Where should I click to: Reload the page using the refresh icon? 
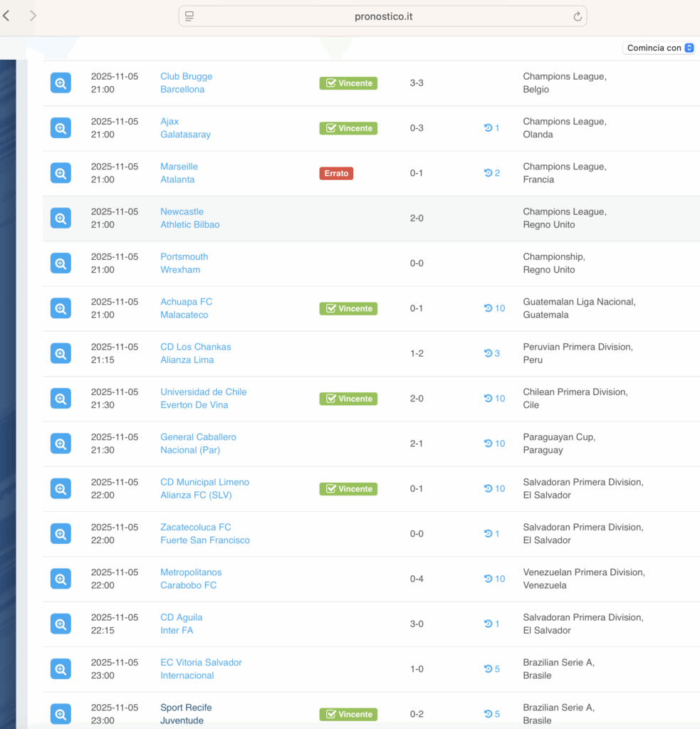(578, 16)
